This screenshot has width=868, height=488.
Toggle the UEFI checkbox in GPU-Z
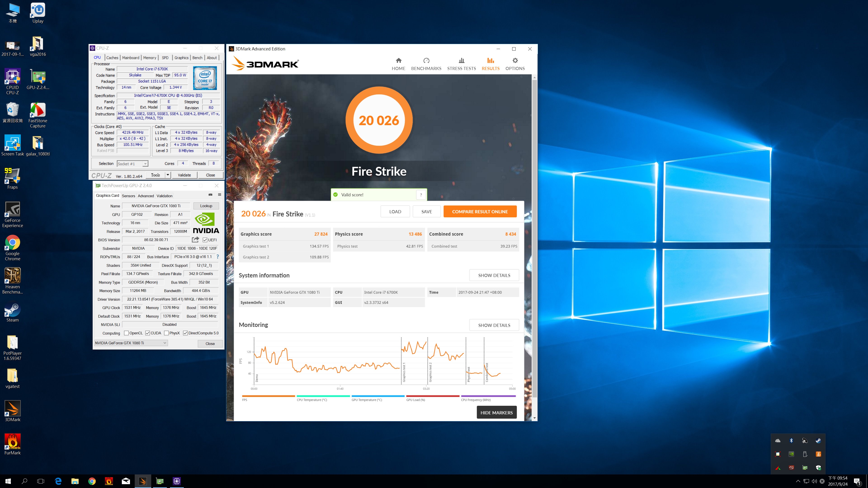[x=205, y=240]
